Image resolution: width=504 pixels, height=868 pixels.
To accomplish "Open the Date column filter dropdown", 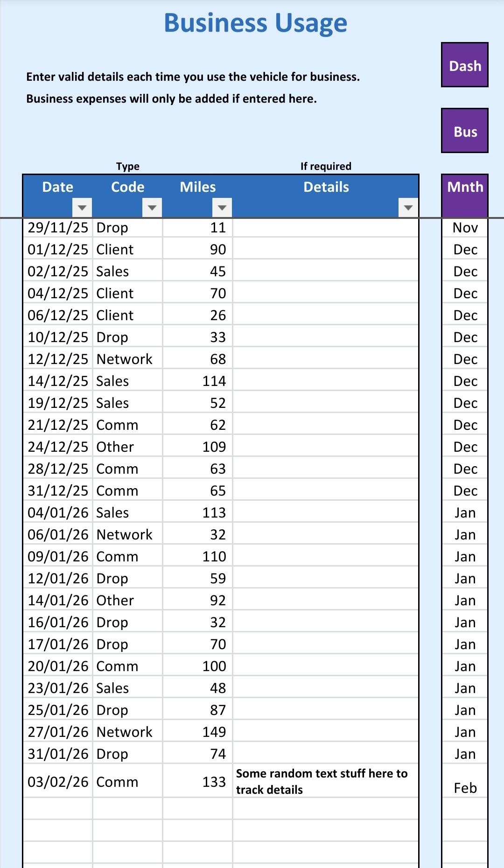I will 82,208.
